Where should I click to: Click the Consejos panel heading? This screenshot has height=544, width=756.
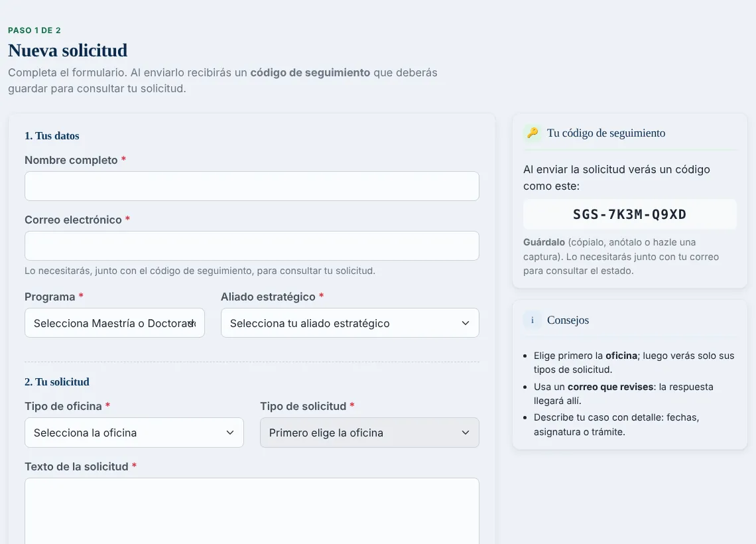pyautogui.click(x=568, y=320)
